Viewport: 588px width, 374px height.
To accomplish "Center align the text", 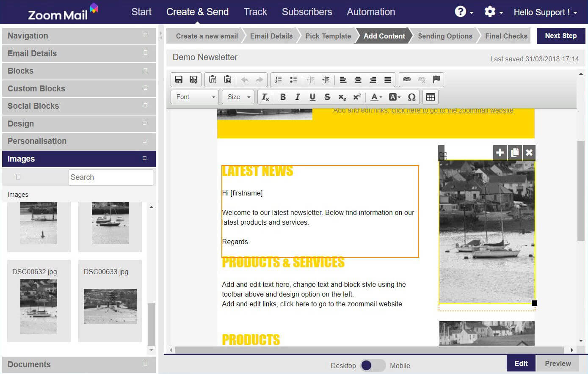I will [x=358, y=80].
